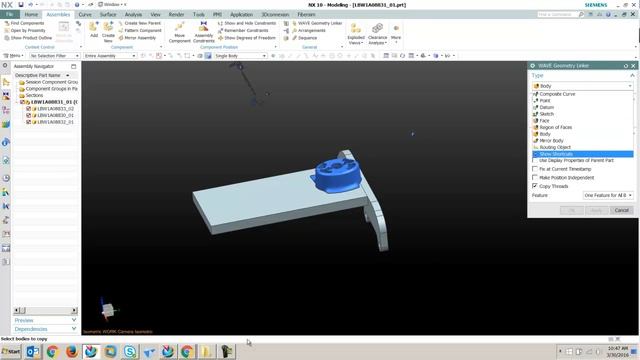
Task: Click WAVE Geometry Linker in the ribbon
Action: tap(317, 23)
